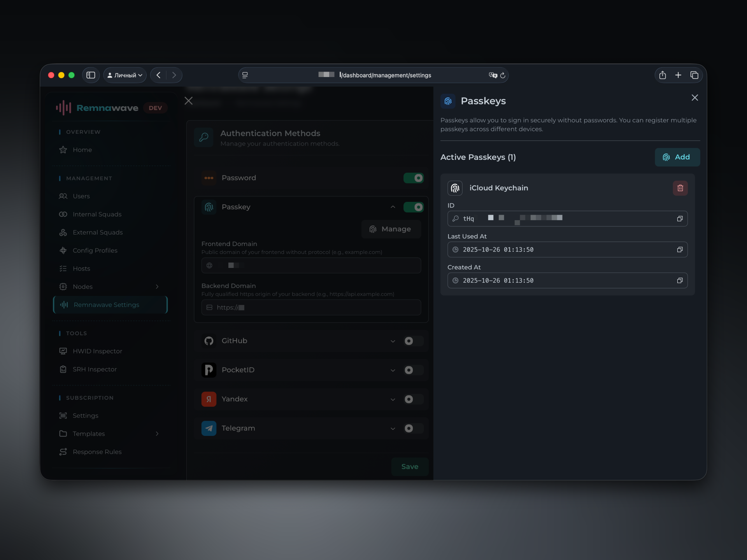Screen dimensions: 747x560
Task: Open Users in the sidebar
Action: pyautogui.click(x=81, y=196)
